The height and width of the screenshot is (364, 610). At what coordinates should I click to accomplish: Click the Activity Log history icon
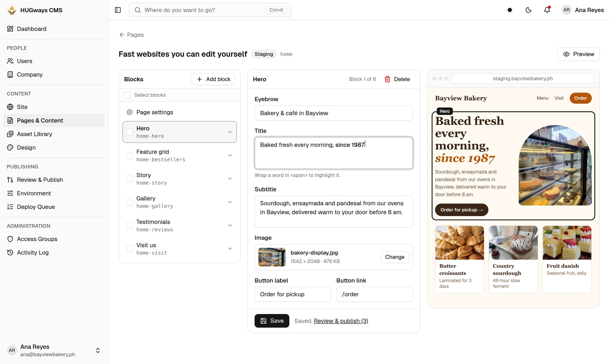point(10,252)
